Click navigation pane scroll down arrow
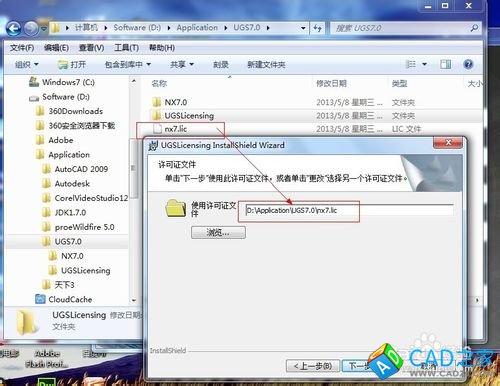This screenshot has width=500, height=386. click(134, 300)
